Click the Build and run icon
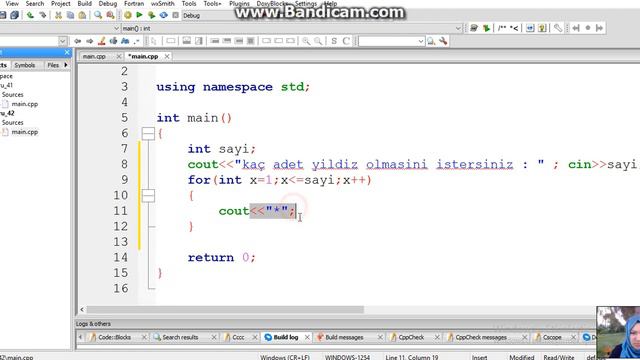Screen dimensions: 640x360 (x=151, y=15)
